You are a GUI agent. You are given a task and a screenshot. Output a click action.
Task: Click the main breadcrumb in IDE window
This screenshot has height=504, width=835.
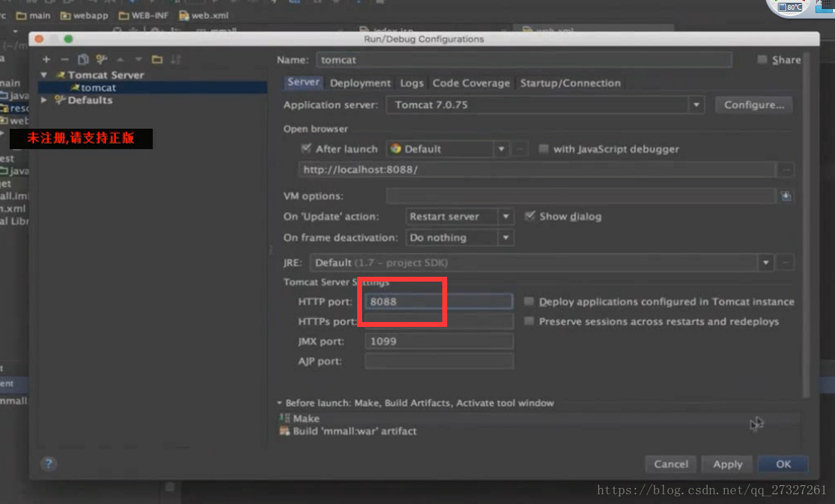pos(33,15)
